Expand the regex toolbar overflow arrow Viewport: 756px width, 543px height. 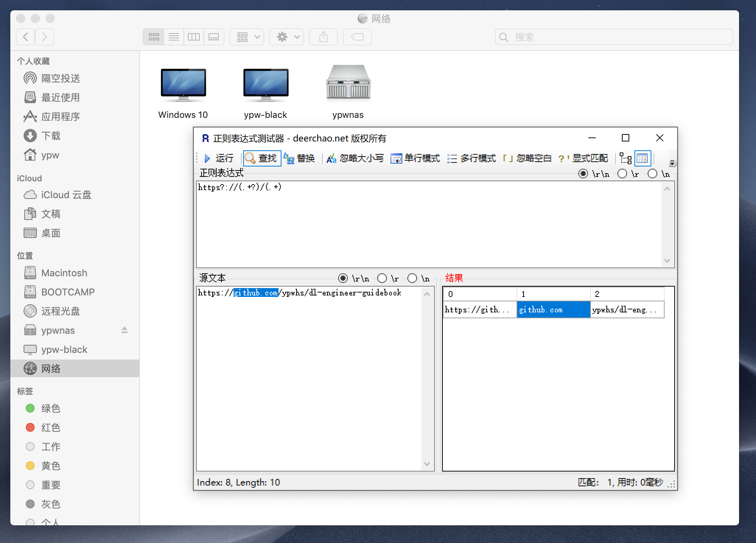(x=672, y=162)
